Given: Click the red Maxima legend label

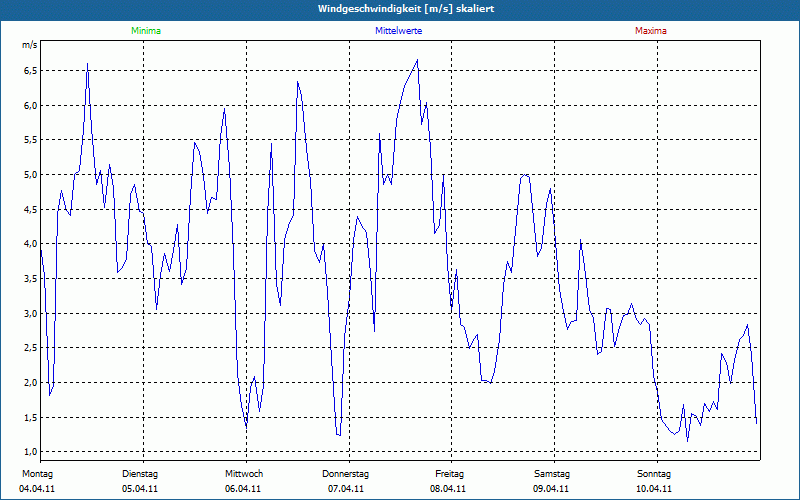Looking at the screenshot, I should click(651, 31).
